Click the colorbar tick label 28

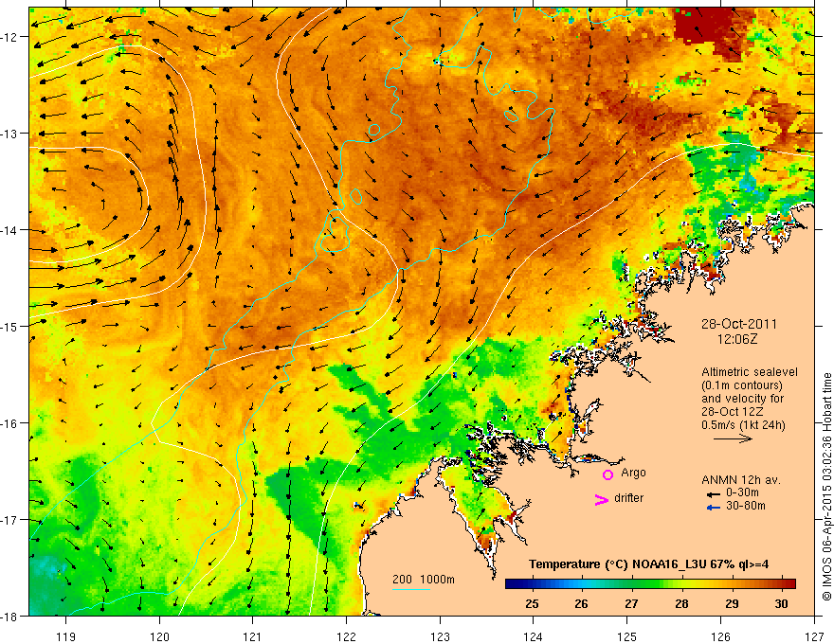pos(681,603)
